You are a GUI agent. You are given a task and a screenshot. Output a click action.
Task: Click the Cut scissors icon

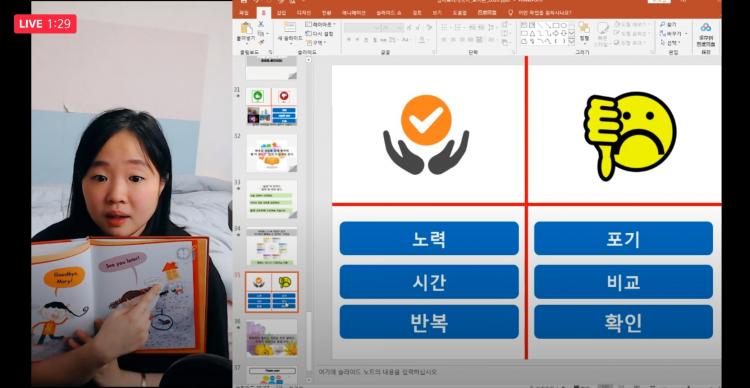click(x=261, y=24)
